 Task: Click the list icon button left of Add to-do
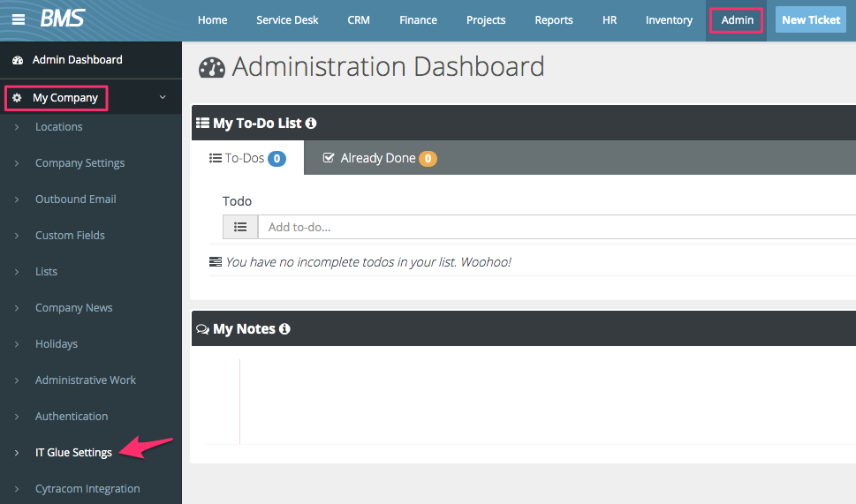240,227
